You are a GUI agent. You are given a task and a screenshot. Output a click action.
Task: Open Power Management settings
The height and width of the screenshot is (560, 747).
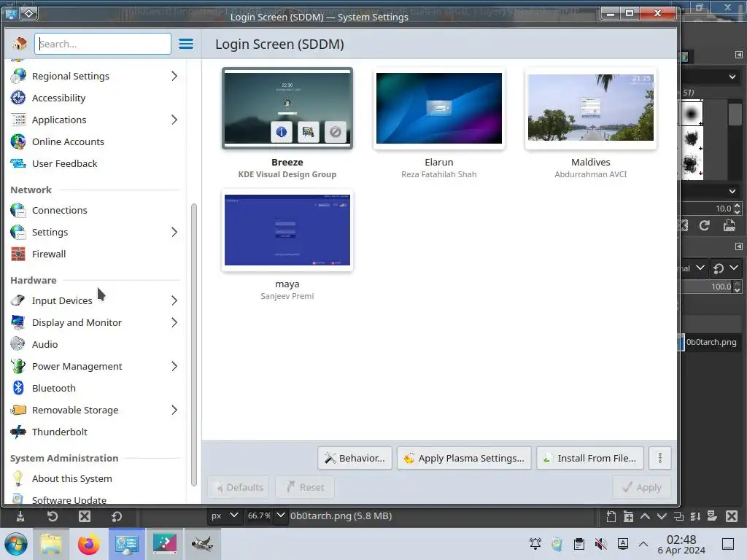(77, 367)
